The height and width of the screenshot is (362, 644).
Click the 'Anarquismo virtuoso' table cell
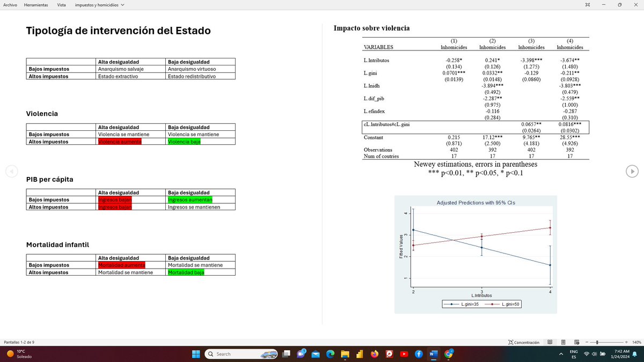click(201, 69)
